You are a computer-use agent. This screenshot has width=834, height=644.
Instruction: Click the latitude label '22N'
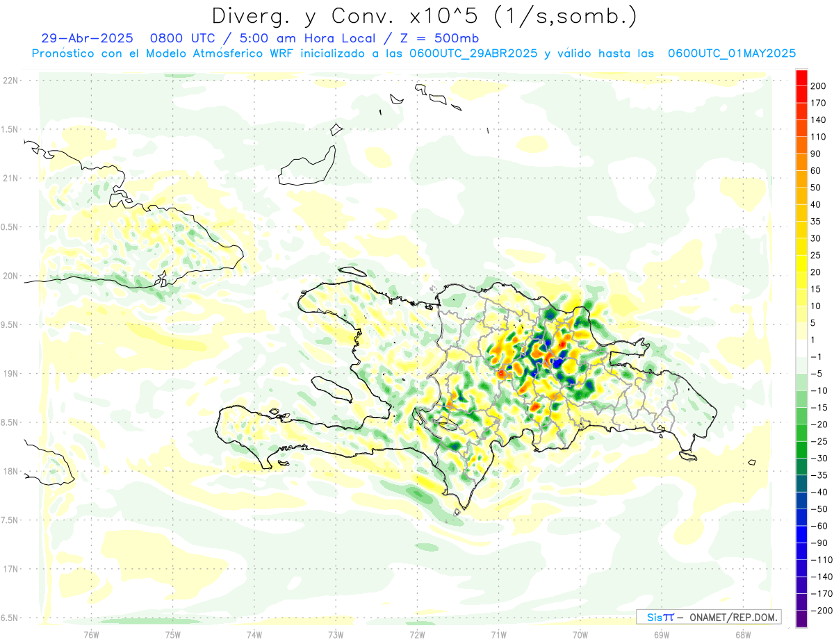pyautogui.click(x=10, y=81)
